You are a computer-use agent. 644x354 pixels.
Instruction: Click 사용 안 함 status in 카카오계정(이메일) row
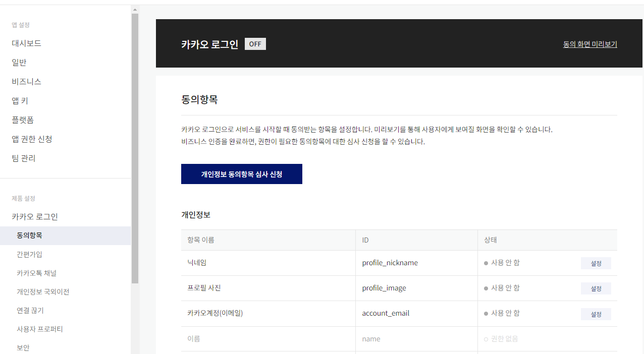[505, 313]
